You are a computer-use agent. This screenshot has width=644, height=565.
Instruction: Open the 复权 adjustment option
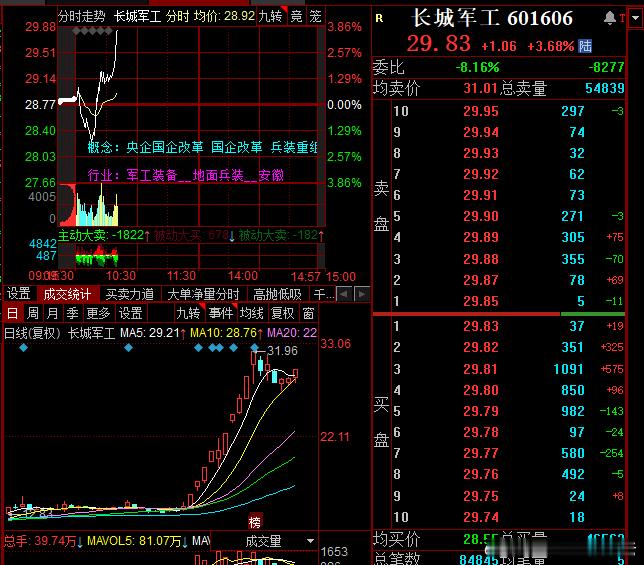(283, 313)
